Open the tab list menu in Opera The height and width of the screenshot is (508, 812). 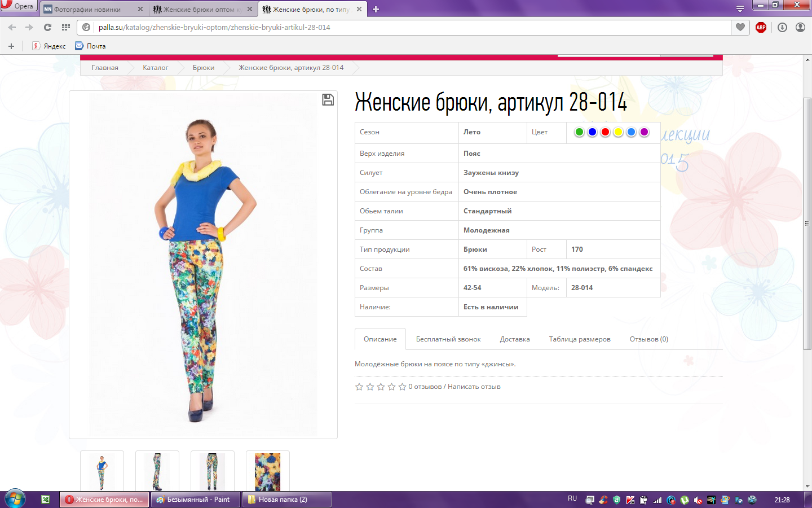740,9
